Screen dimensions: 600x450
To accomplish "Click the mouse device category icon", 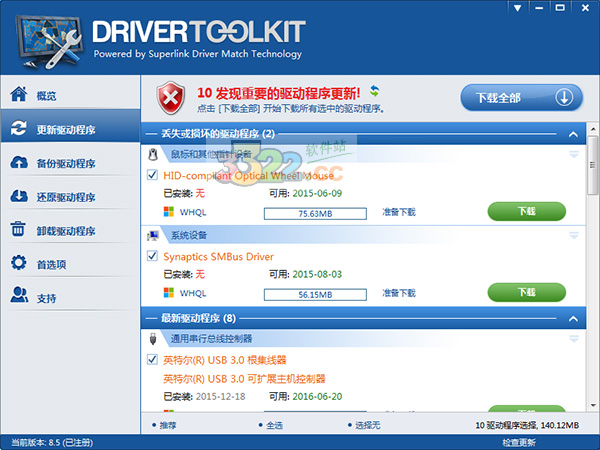I will pos(153,154).
